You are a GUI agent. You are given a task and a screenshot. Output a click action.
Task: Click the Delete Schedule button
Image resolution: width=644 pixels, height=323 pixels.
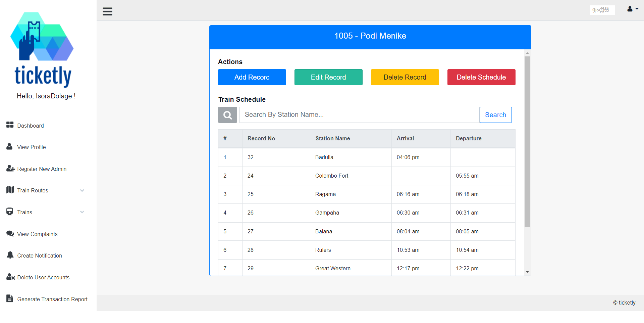point(481,77)
